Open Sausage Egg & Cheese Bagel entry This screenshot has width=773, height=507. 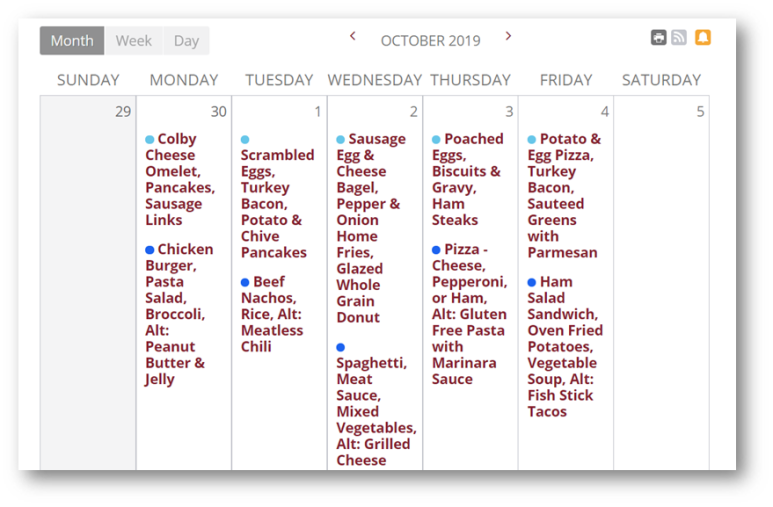(372, 228)
